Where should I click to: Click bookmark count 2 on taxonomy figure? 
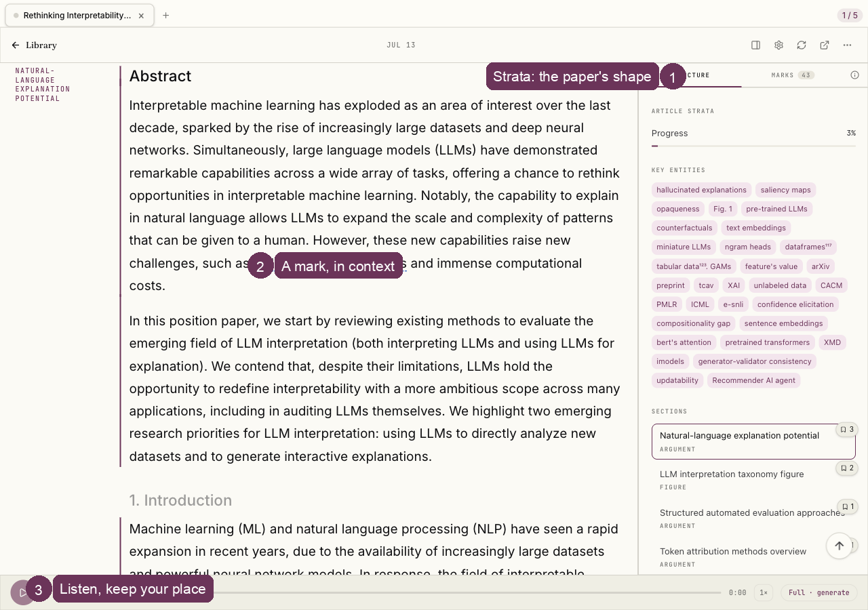(847, 468)
